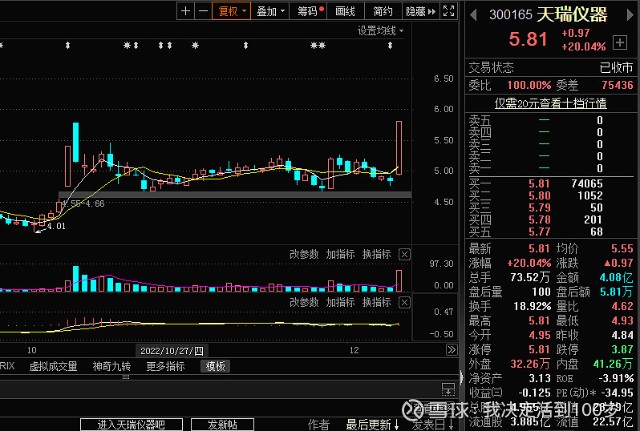Viewport: 640px width, 431px height.
Task: Click 改参数 in MACD indicator panel
Action: point(304,302)
